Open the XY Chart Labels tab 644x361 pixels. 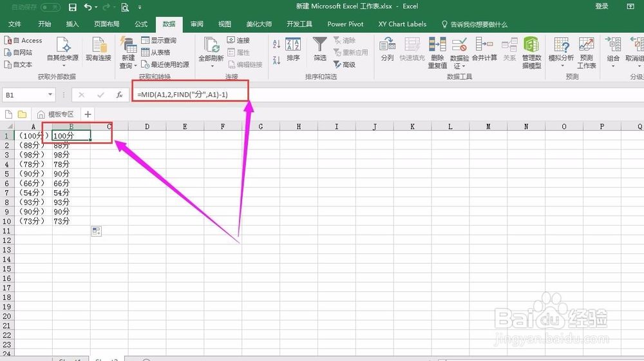click(402, 24)
